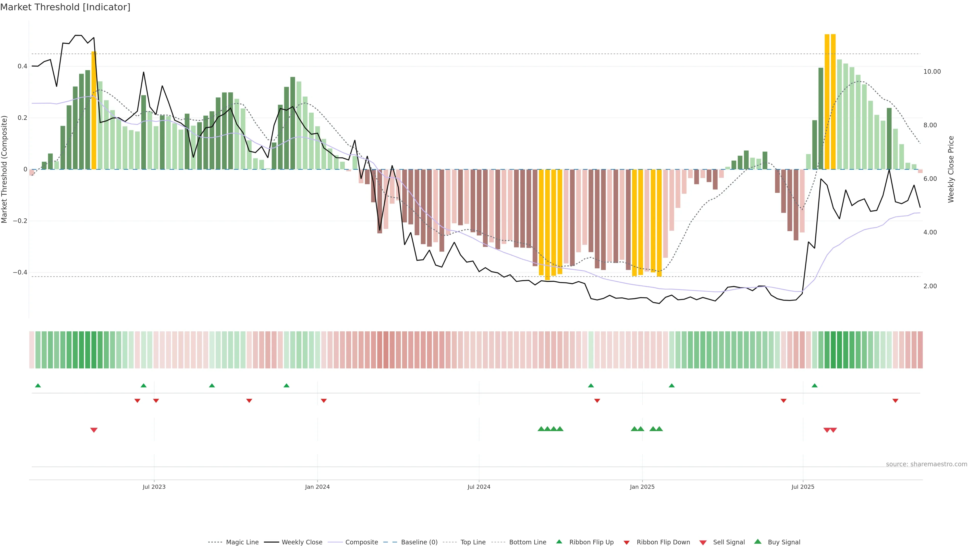Screen dimensions: 980x551
Task: Hide the Baseline (0) legend series
Action: pyautogui.click(x=419, y=542)
